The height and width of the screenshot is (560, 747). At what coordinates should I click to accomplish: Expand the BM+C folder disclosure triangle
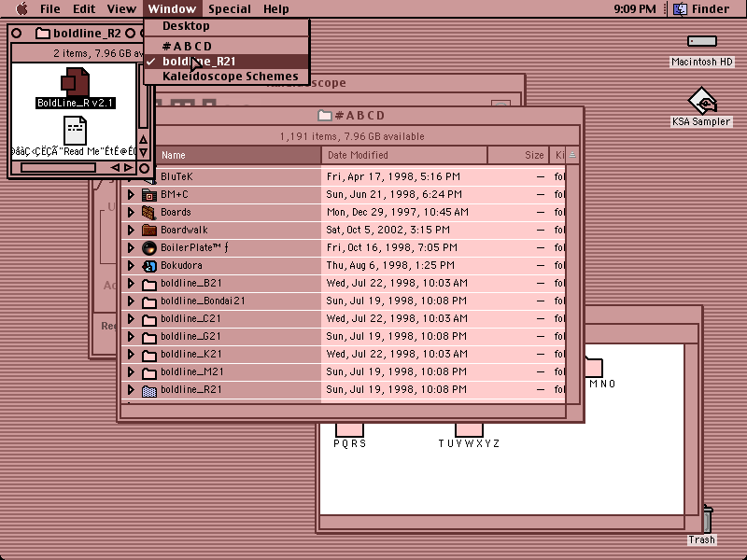coord(131,195)
